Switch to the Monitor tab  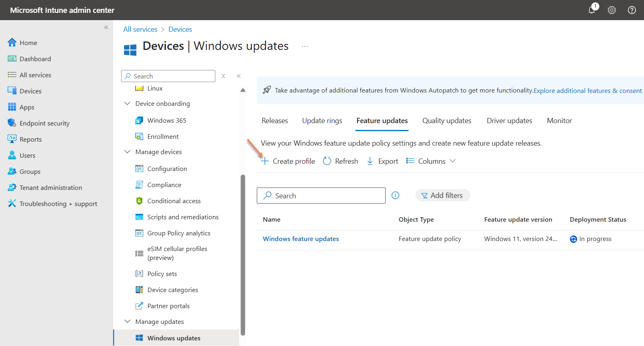559,121
